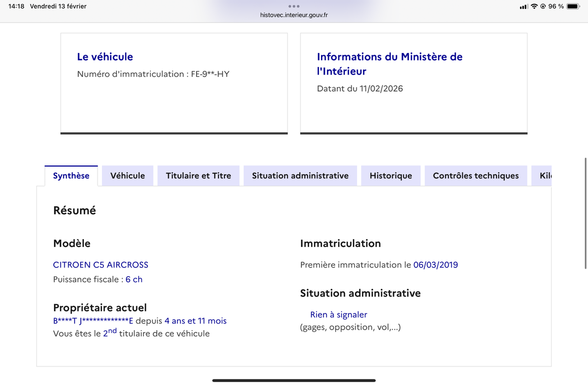The width and height of the screenshot is (588, 386).
Task: Open the Historique tab
Action: (x=391, y=175)
